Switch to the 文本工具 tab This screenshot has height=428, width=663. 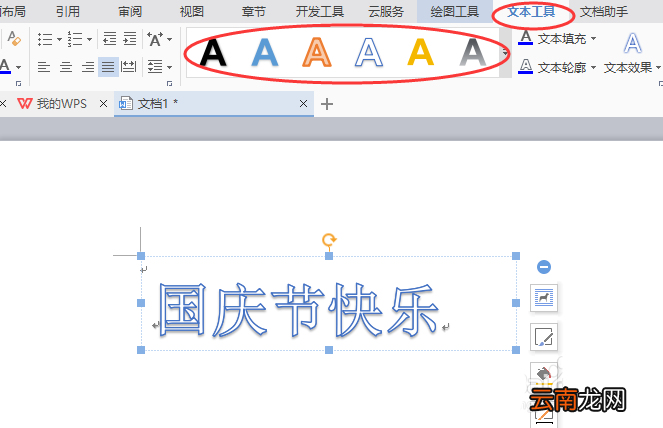[531, 11]
